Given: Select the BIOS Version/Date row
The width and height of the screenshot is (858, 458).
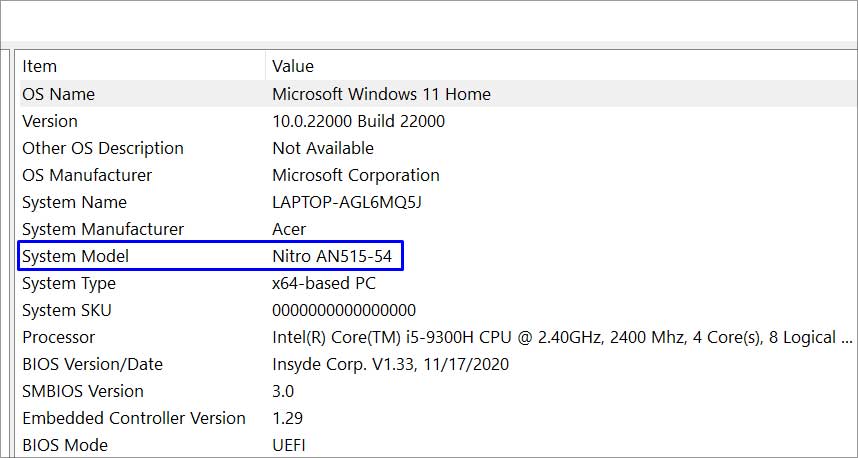Looking at the screenshot, I should tap(438, 364).
